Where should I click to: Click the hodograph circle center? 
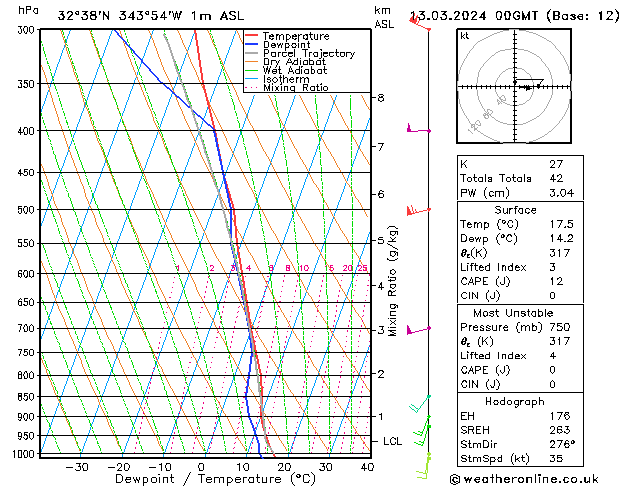click(x=515, y=87)
